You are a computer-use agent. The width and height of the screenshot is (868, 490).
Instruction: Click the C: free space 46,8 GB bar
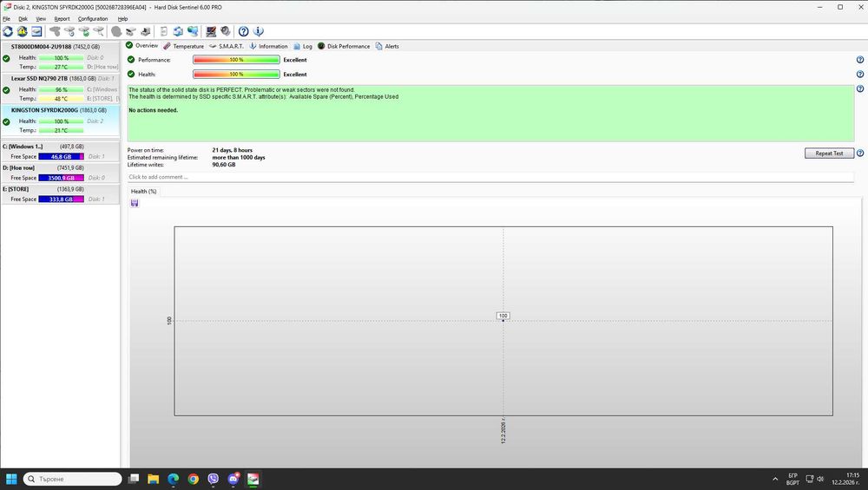61,156
